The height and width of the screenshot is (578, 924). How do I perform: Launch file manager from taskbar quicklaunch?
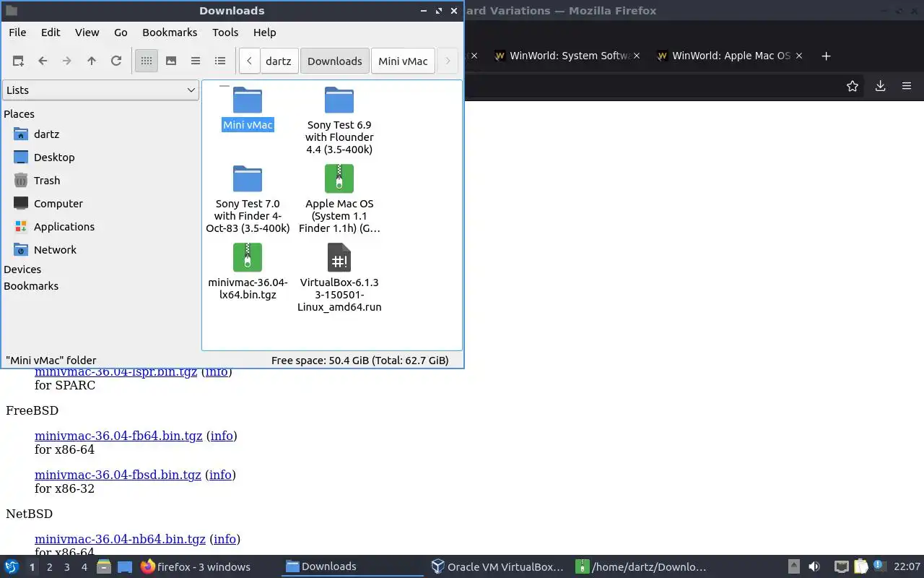pyautogui.click(x=104, y=566)
